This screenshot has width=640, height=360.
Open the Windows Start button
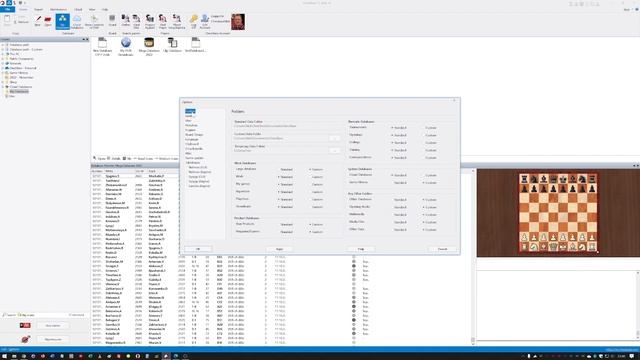(x=4, y=356)
